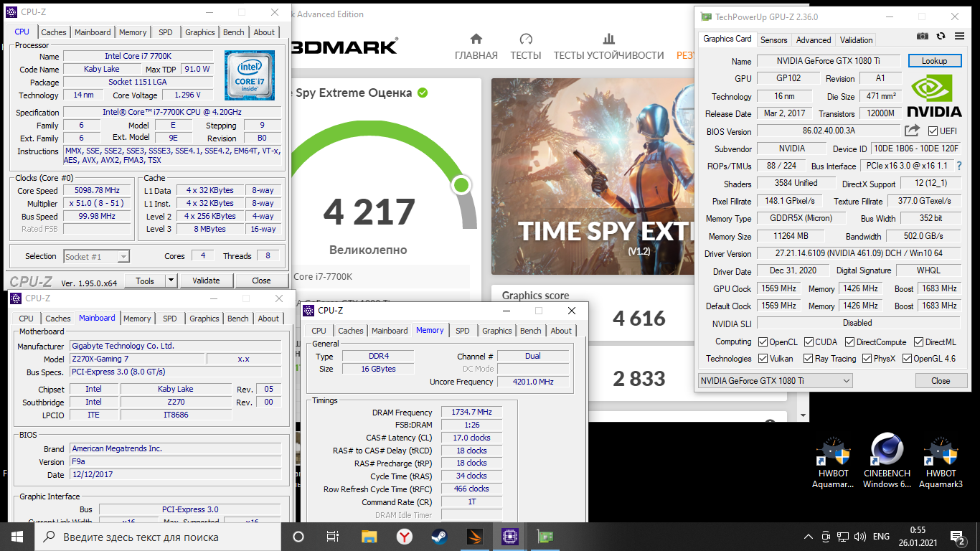Open the Validation tab in GPU-Z
This screenshot has width=980, height=551.
pos(857,39)
